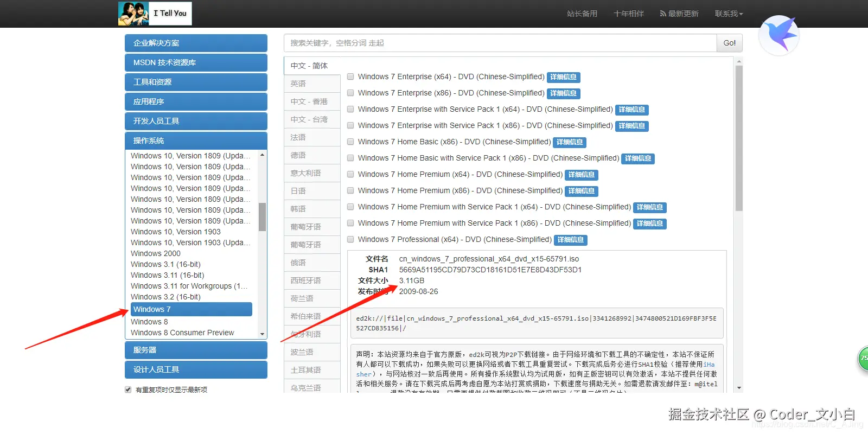The image size is (868, 434).
Task: Click the SHA1 hash value text
Action: [490, 270]
